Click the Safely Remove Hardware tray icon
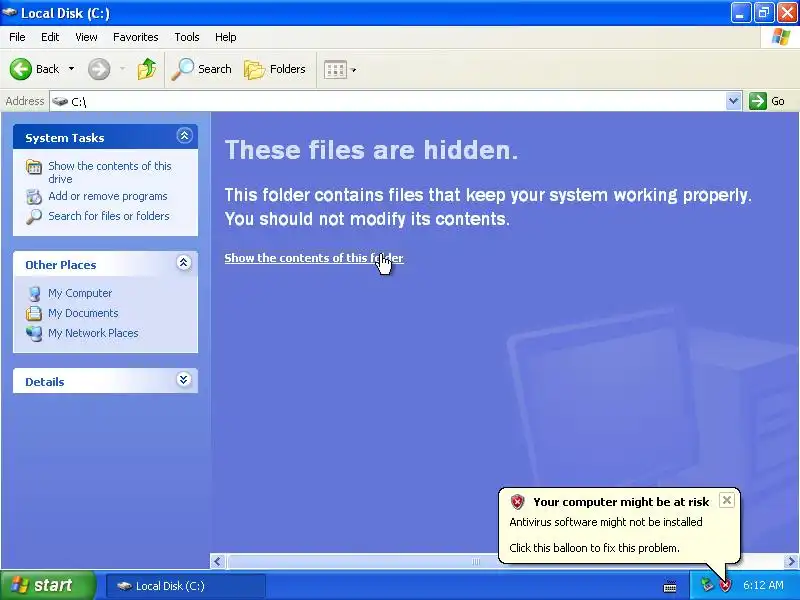This screenshot has width=800, height=600. pos(707,585)
